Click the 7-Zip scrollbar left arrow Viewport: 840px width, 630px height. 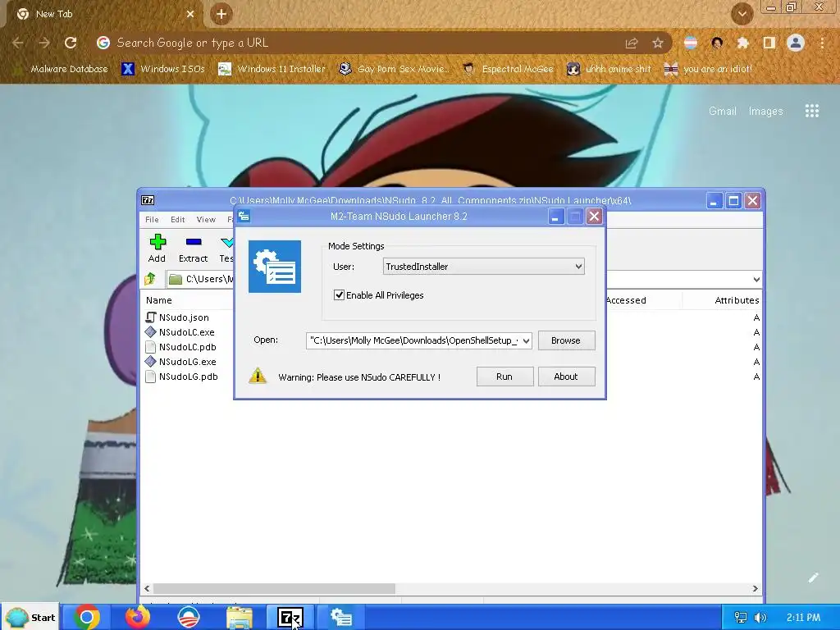(147, 588)
